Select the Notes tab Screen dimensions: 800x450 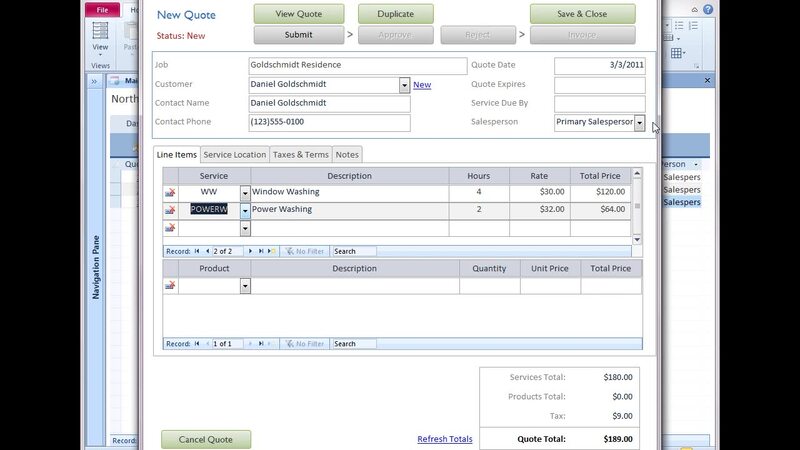347,155
